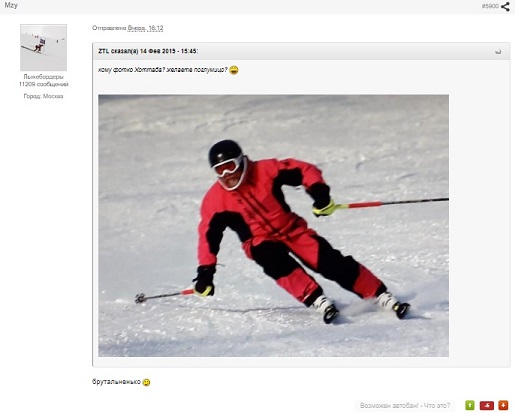
Task: Open the original quoted post via snapback arrow
Action: pyautogui.click(x=498, y=52)
